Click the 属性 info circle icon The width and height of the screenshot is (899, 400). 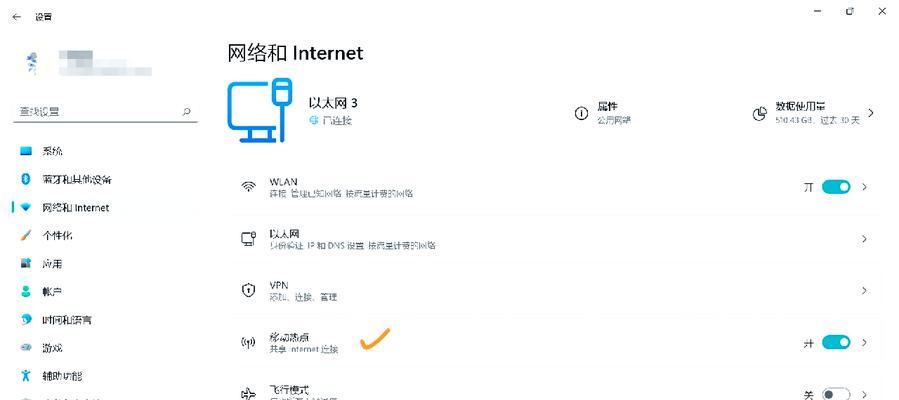pos(581,113)
